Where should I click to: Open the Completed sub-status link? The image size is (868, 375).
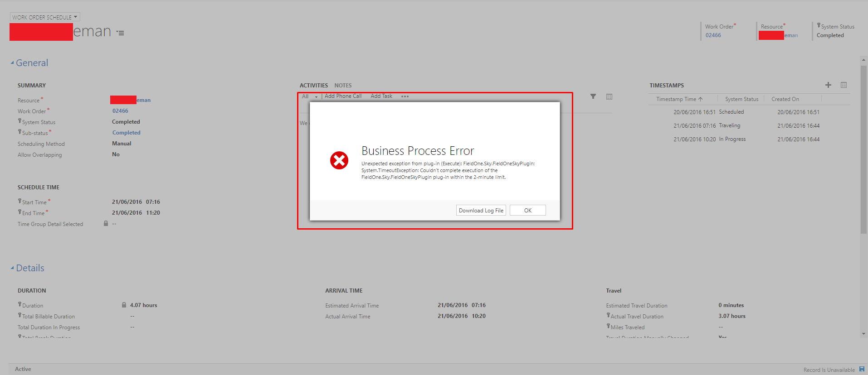[x=127, y=133]
